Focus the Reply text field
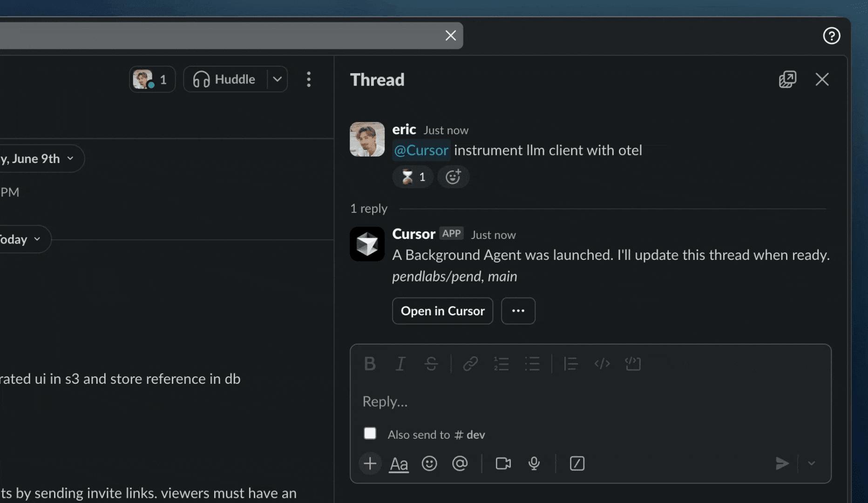Screen dimensions: 868x503 click(x=590, y=401)
